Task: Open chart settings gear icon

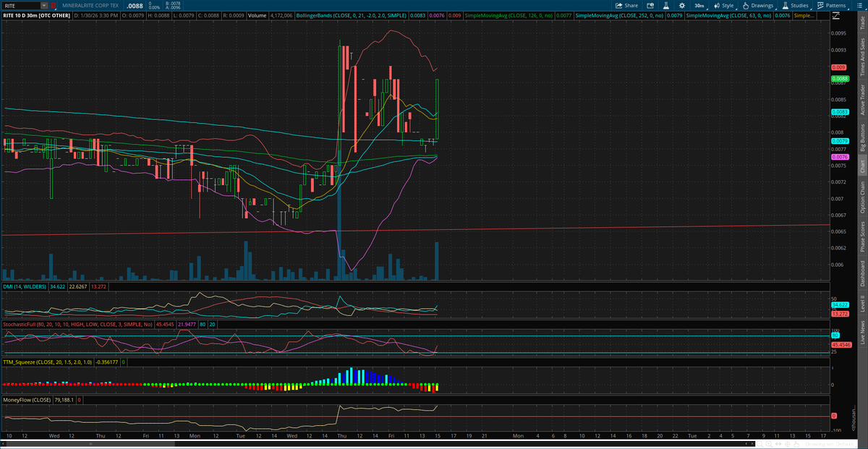Action: 681,5
